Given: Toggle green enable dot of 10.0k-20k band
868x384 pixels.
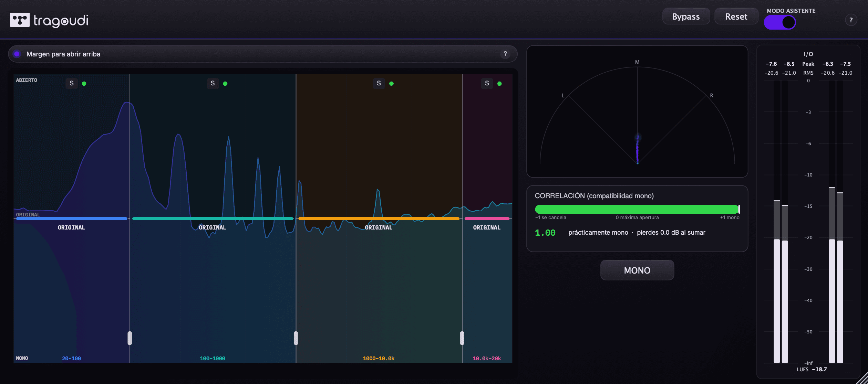Looking at the screenshot, I should click(499, 84).
